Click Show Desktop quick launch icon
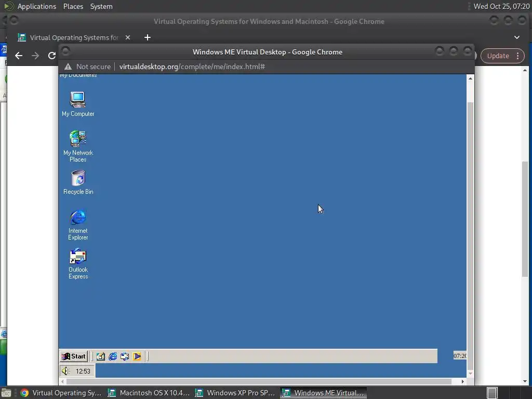This screenshot has height=399, width=532. (100, 356)
